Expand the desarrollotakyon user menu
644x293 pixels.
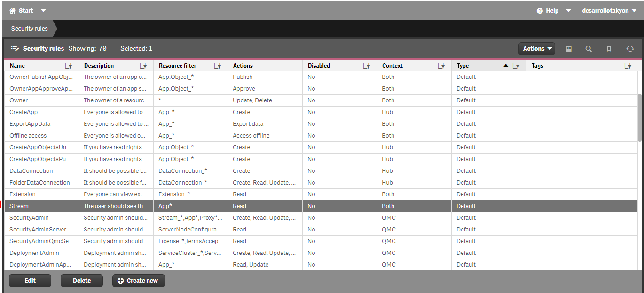tap(610, 10)
